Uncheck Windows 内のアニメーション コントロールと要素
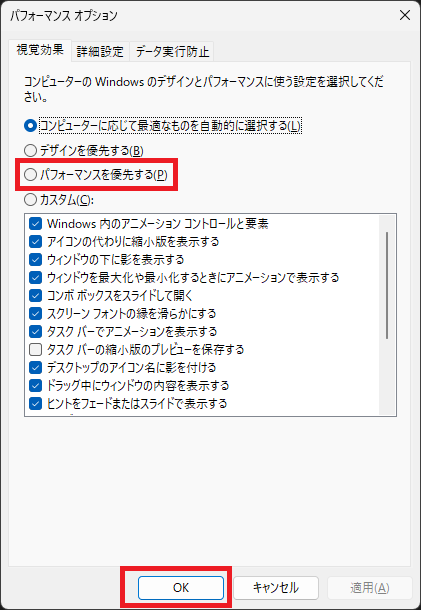Screen dimensions: 421x610 coord(35,224)
